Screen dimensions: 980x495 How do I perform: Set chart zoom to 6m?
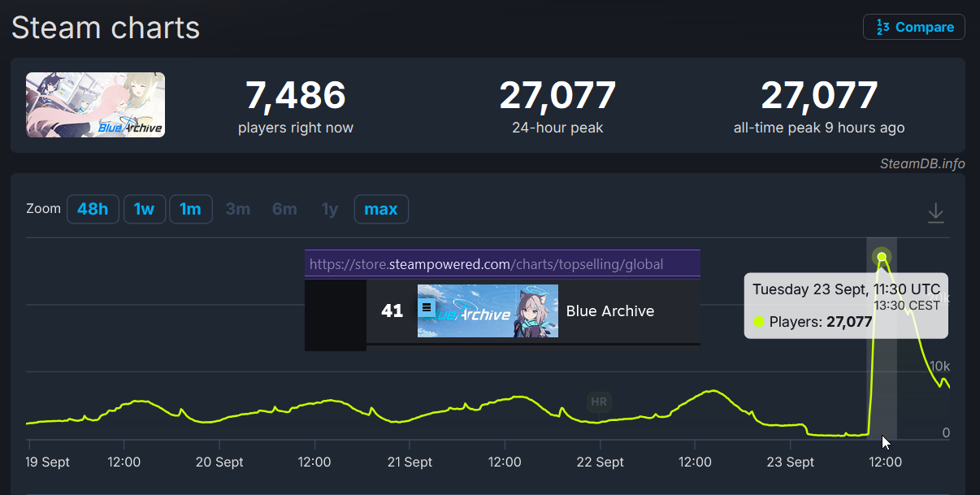click(284, 209)
